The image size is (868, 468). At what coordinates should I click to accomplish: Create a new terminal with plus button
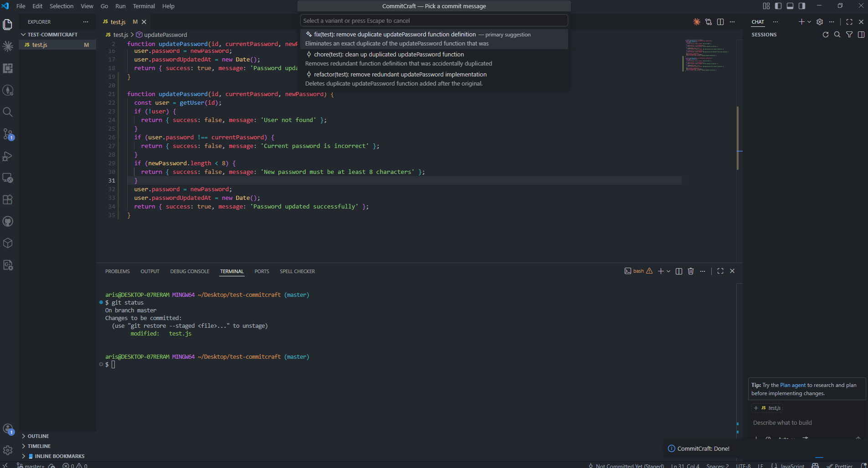point(661,271)
